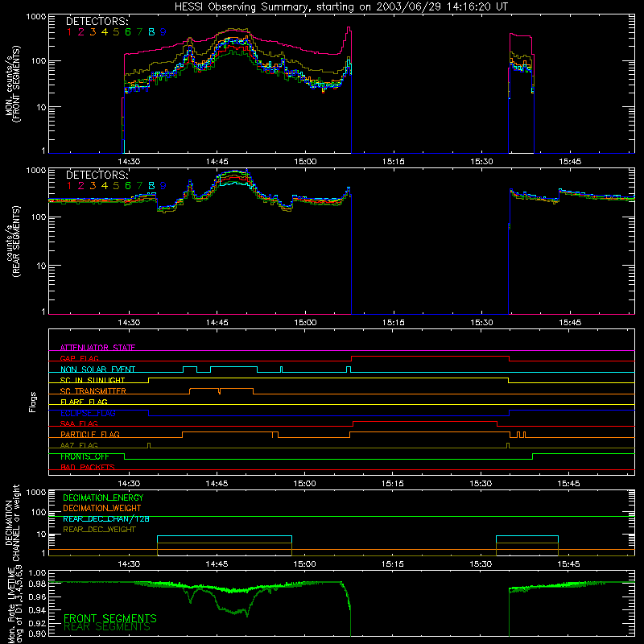
Task: Click 15:30 tick under rear segments plot
Action: pyautogui.click(x=481, y=323)
